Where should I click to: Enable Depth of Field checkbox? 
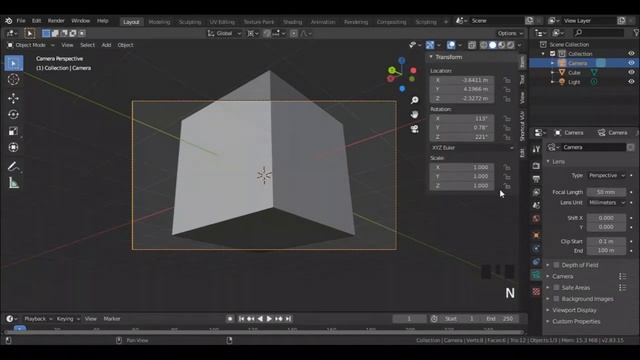click(x=556, y=265)
